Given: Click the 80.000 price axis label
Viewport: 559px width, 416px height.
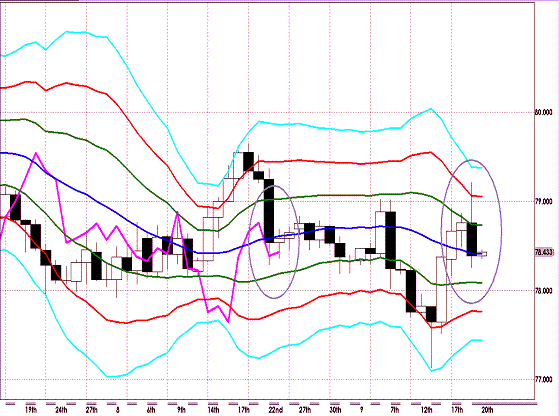Looking at the screenshot, I should (544, 113).
